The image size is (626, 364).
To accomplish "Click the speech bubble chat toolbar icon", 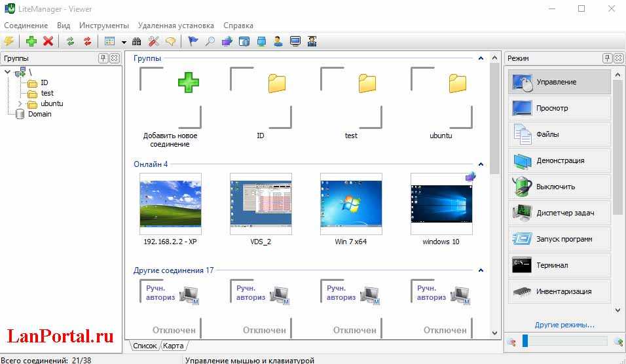I will [170, 41].
